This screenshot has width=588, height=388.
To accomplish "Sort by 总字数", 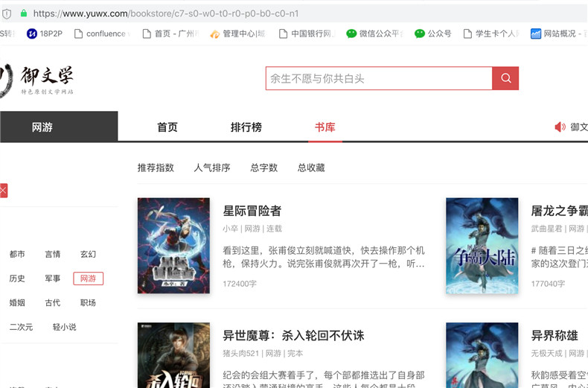I will click(x=264, y=168).
